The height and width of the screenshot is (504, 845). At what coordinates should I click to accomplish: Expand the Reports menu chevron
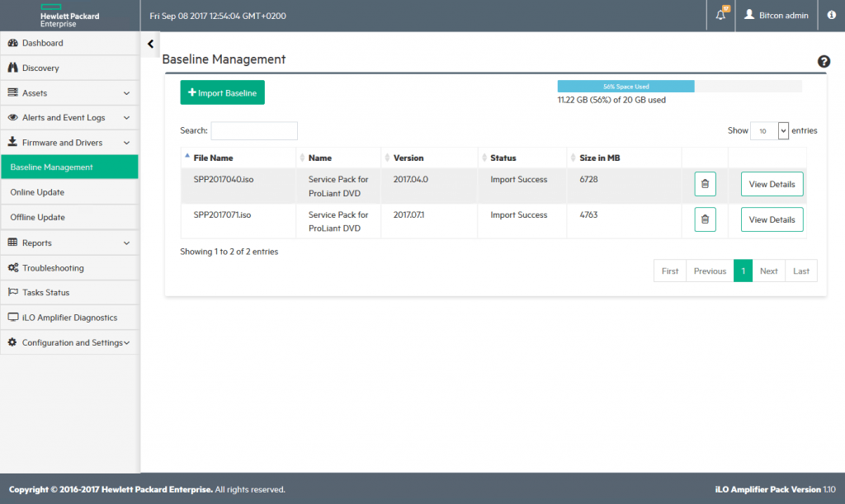tap(126, 243)
